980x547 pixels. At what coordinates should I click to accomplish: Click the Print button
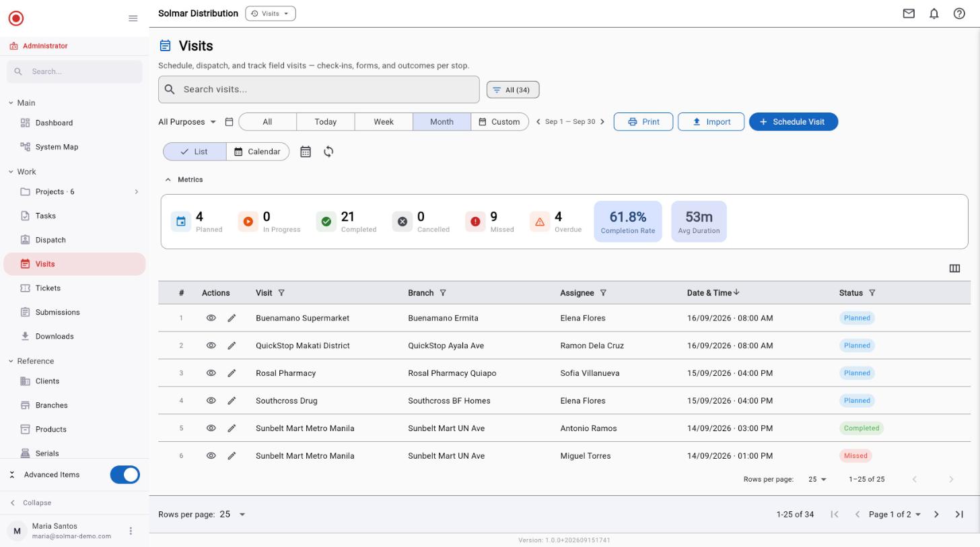pos(643,122)
